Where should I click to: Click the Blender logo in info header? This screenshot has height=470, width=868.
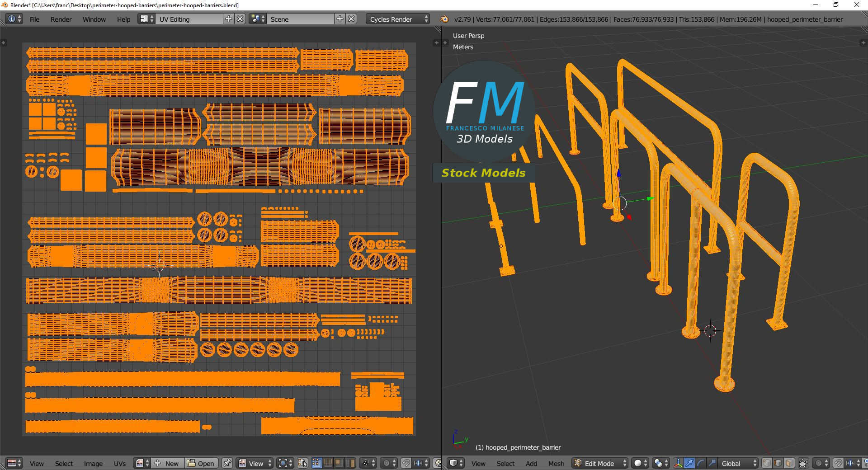pyautogui.click(x=444, y=19)
